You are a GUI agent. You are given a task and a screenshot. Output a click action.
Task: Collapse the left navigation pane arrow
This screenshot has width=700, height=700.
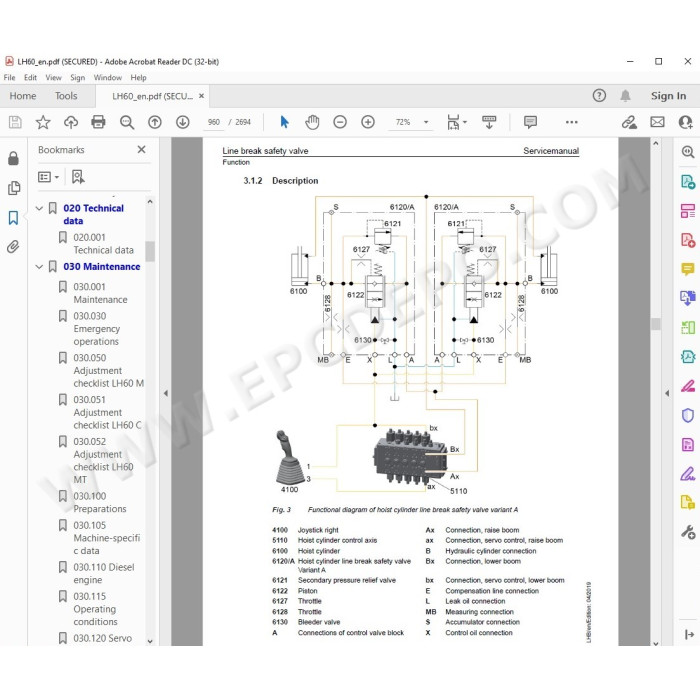click(166, 393)
